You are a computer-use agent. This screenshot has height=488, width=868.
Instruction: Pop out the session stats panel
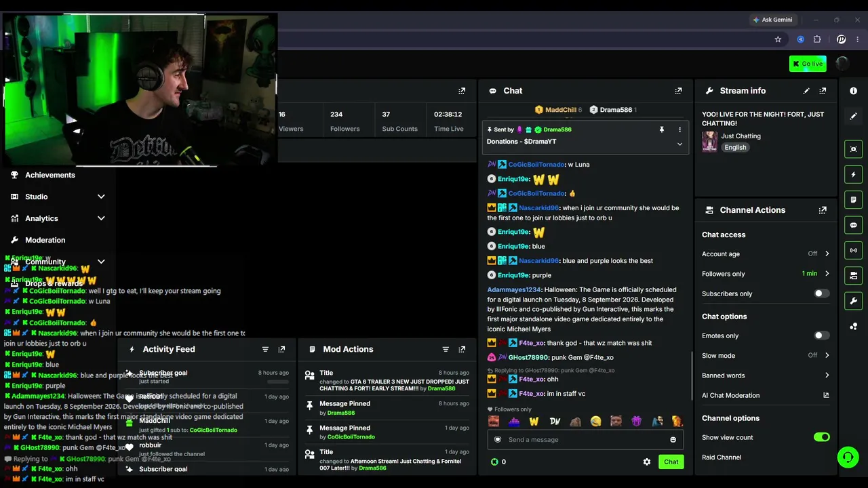[x=462, y=91]
